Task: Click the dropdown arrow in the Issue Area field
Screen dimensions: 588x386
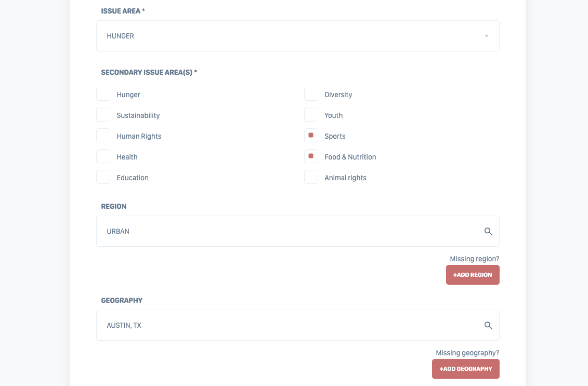Action: (x=487, y=36)
